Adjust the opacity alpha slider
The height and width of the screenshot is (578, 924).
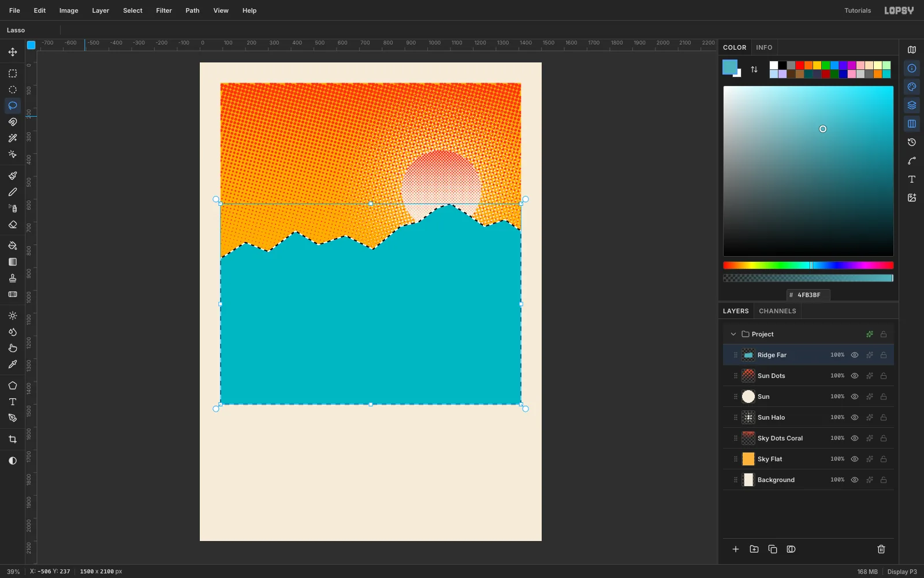tap(808, 278)
